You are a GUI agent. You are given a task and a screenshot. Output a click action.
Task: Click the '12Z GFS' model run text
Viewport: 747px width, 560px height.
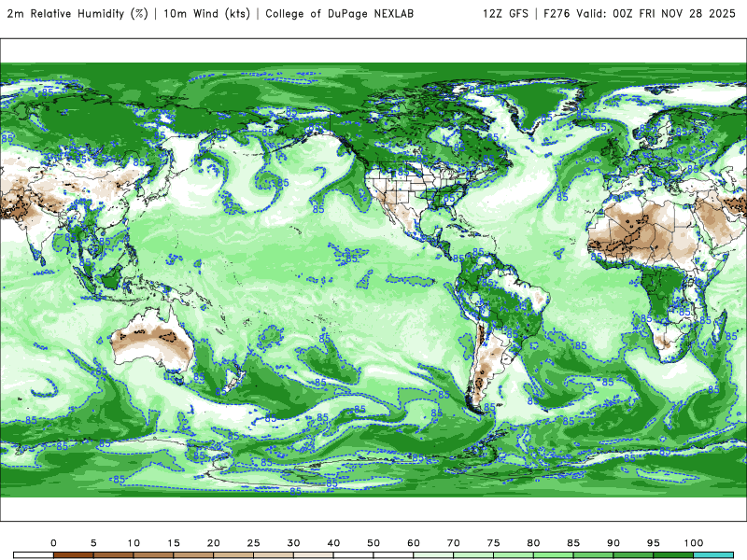click(x=505, y=14)
